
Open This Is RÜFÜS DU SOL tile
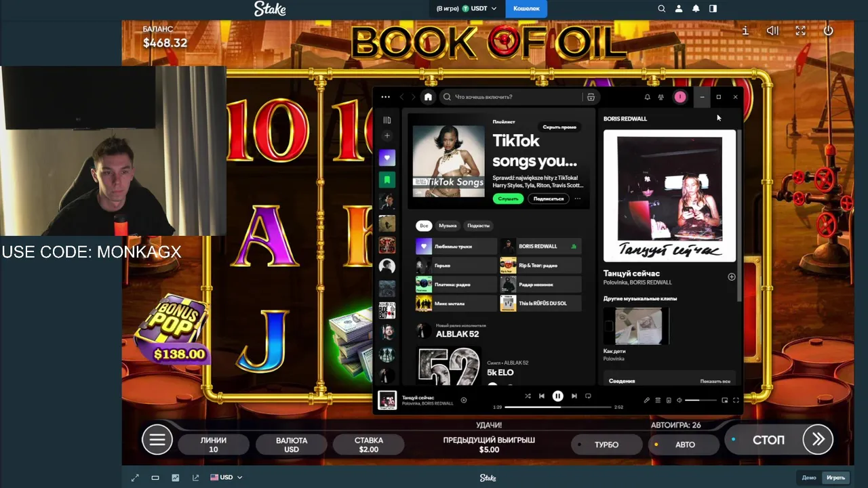click(540, 303)
